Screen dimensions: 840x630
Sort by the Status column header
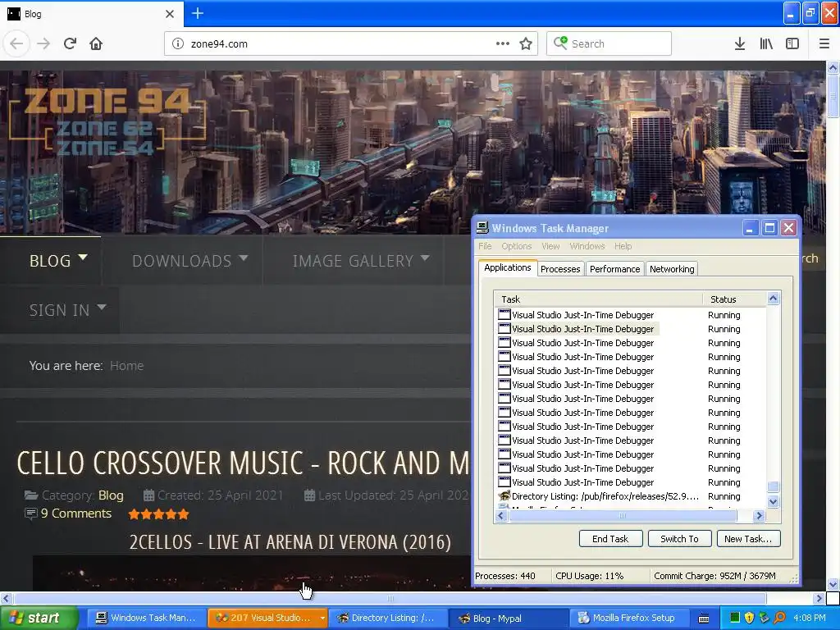tap(734, 299)
